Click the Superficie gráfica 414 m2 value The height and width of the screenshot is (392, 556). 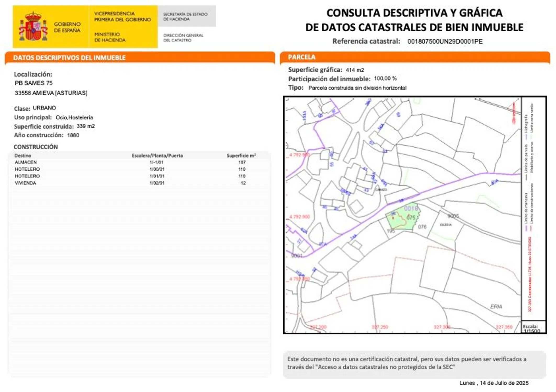(355, 70)
